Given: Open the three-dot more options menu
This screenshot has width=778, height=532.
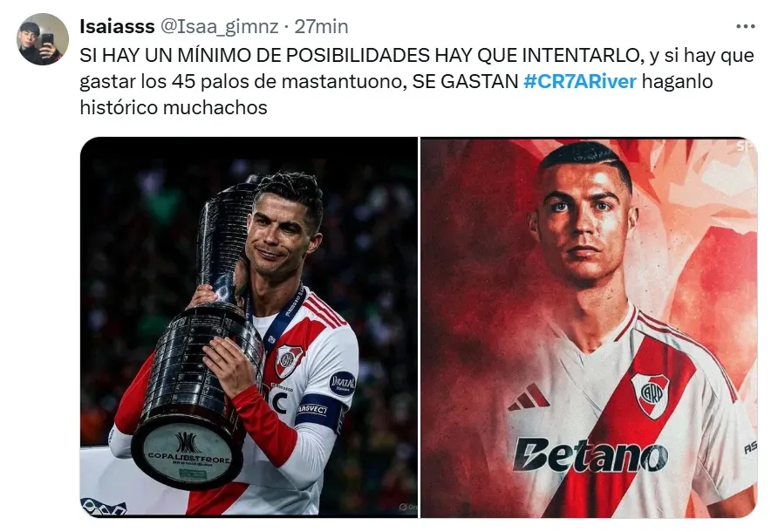Looking at the screenshot, I should coord(745,26).
